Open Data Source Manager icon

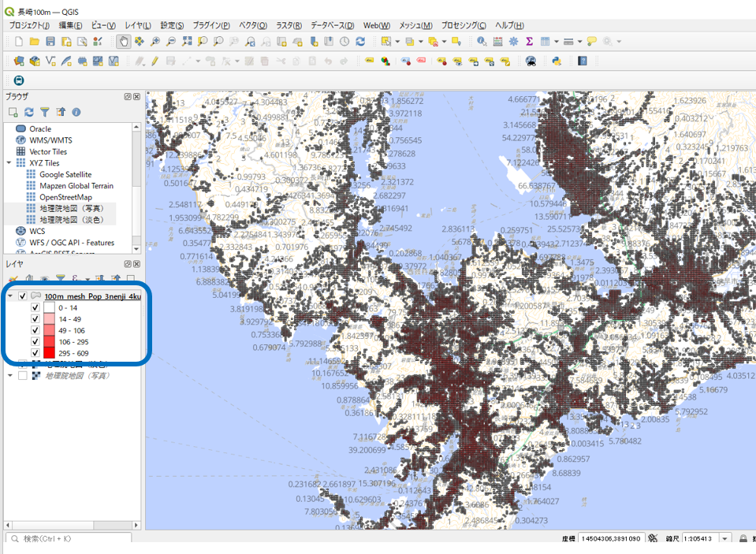[x=19, y=61]
